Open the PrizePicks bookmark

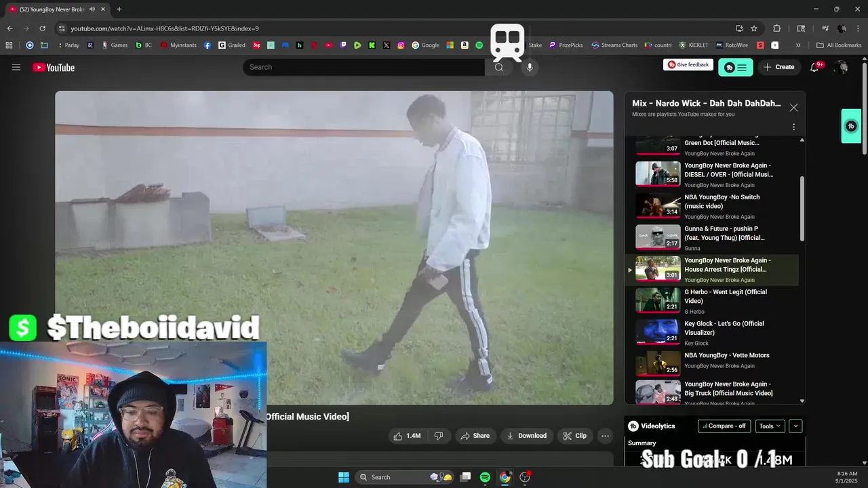coord(566,45)
